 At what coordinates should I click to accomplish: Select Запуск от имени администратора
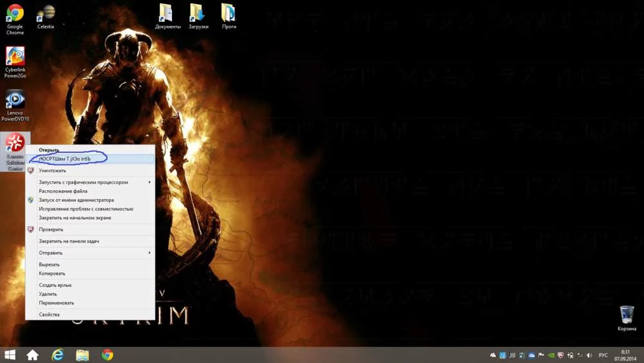(x=90, y=200)
